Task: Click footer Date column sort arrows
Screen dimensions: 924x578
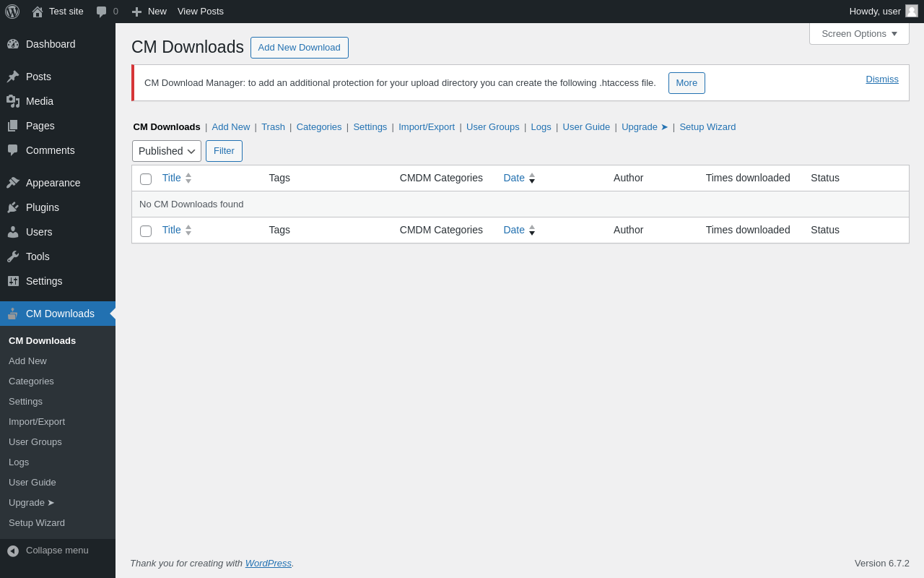Action: [x=532, y=230]
